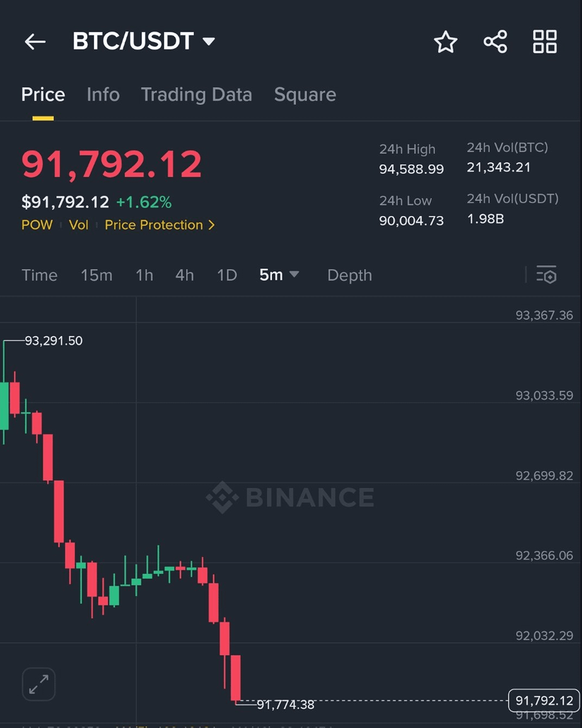Tap the 92,032.29 axis label
The width and height of the screenshot is (582, 728).
[x=544, y=636]
